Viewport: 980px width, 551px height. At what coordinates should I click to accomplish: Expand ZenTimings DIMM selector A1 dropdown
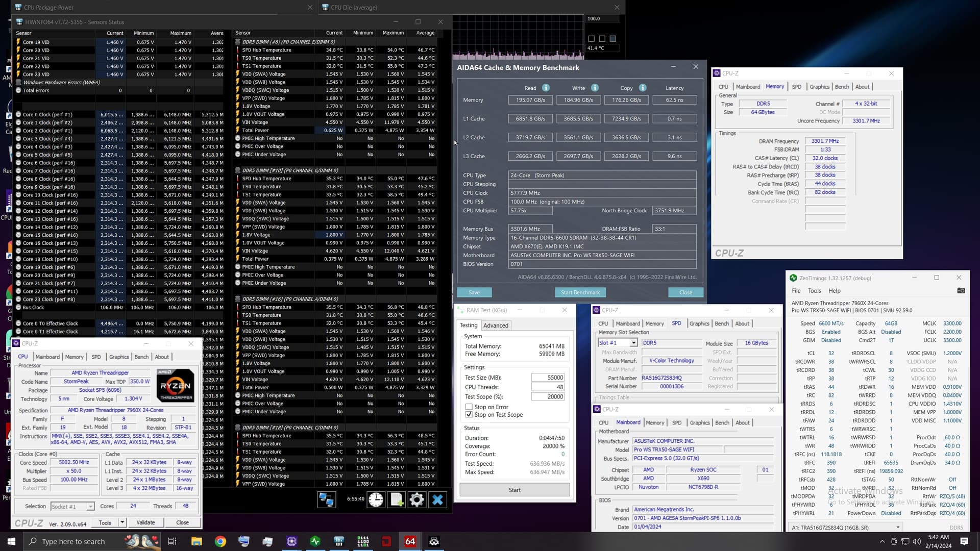[x=898, y=528]
